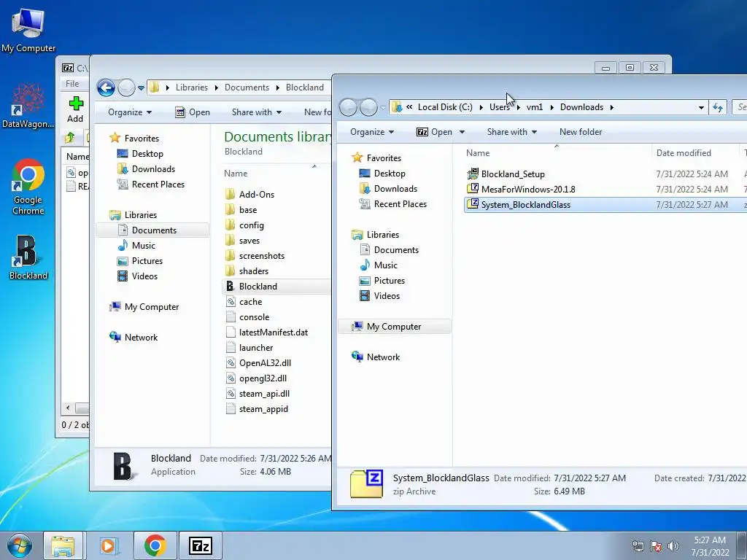Open DataWagon desktop shortcut
Viewport: 747px width, 560px height.
tap(28, 106)
